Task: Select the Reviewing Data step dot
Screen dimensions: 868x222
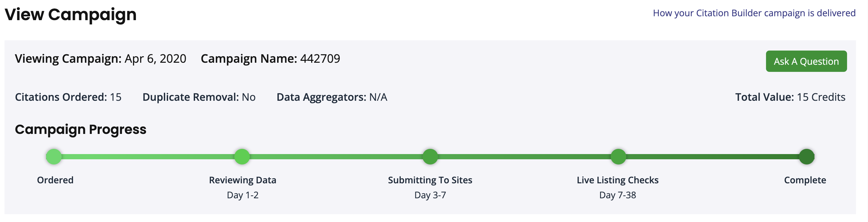Action: [x=242, y=157]
